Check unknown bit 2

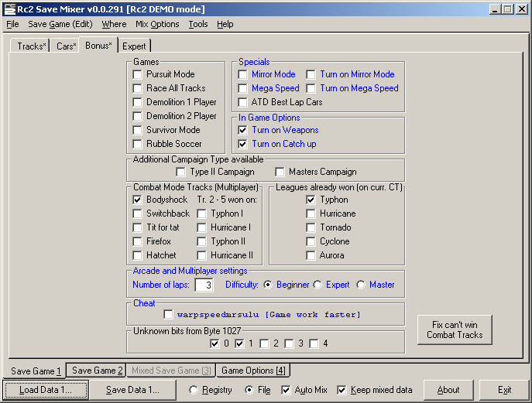pos(264,343)
